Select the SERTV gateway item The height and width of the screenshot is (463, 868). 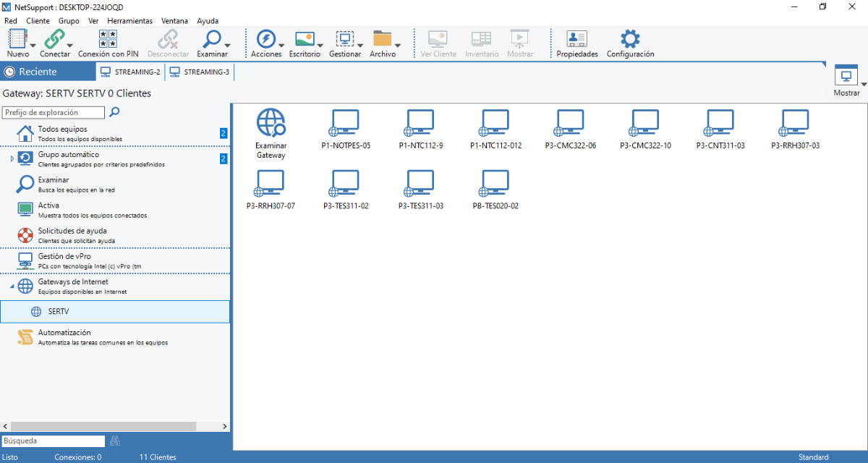click(58, 312)
